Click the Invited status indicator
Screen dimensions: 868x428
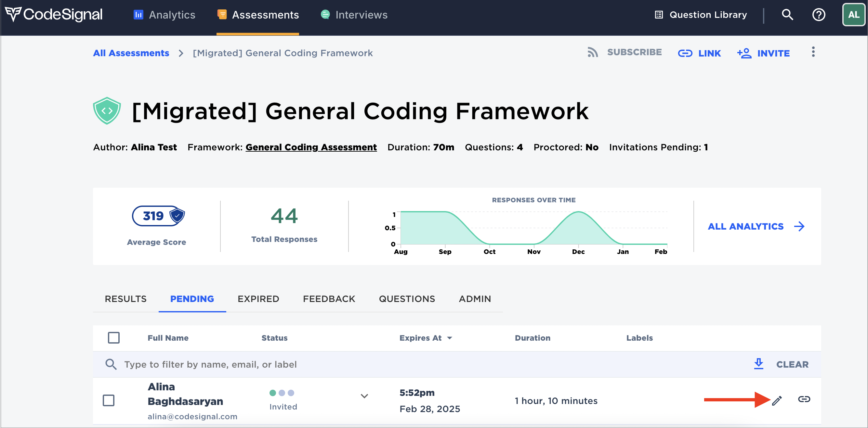coord(283,400)
